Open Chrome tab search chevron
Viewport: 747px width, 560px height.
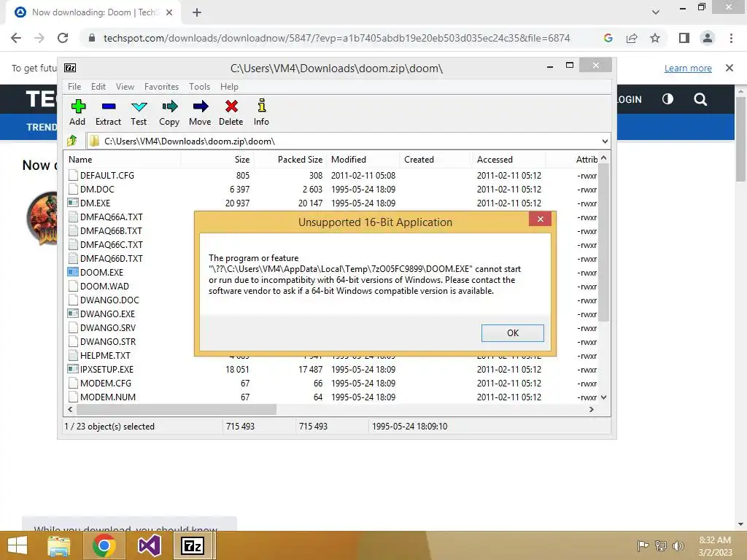[656, 12]
